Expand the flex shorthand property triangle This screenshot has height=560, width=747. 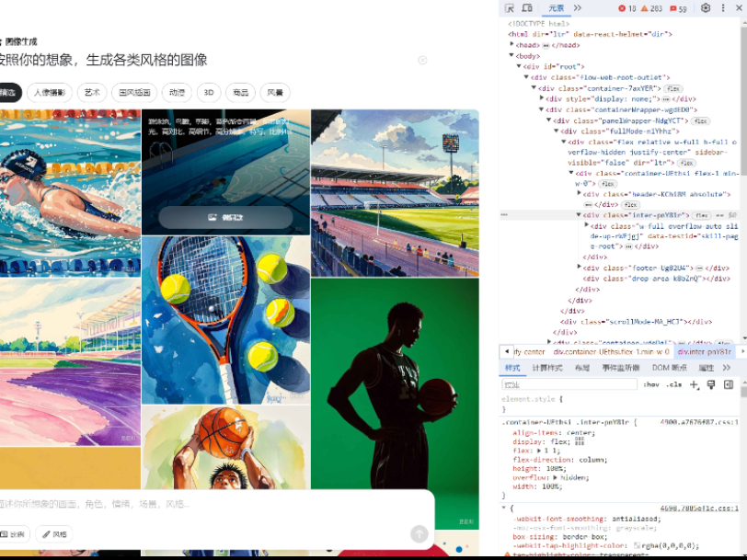[x=539, y=451]
